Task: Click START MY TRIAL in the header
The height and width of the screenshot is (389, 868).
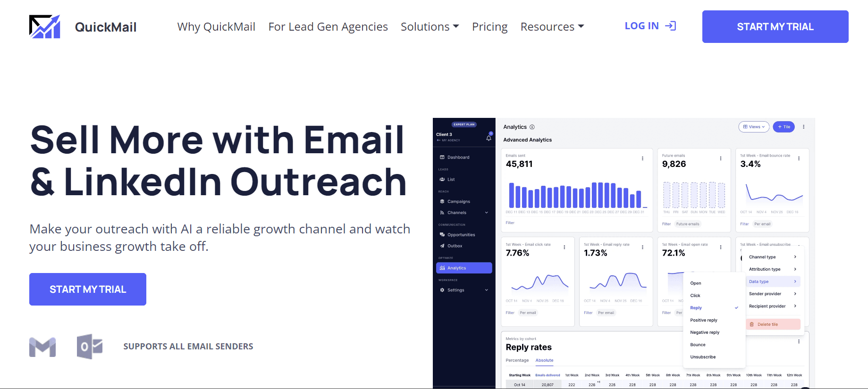Action: [775, 27]
